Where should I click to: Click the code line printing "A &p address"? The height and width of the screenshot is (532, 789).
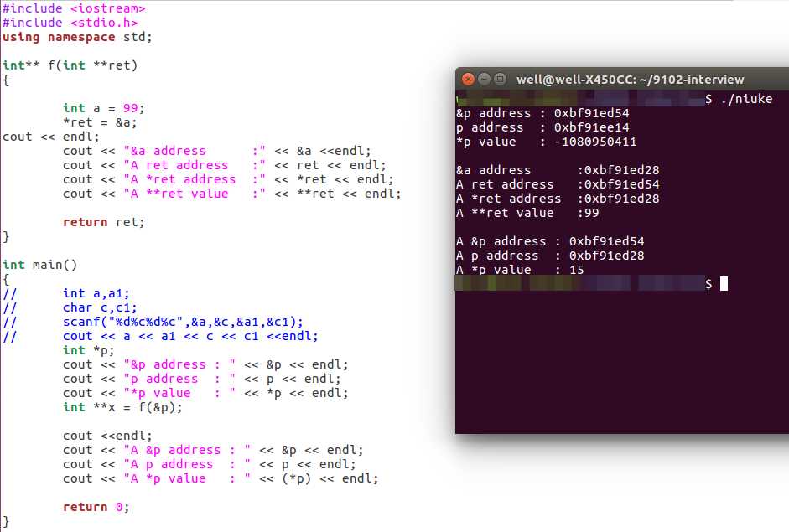(x=213, y=450)
